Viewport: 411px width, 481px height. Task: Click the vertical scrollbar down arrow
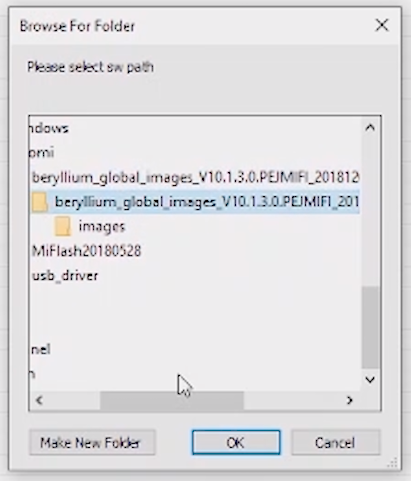pyautogui.click(x=370, y=379)
